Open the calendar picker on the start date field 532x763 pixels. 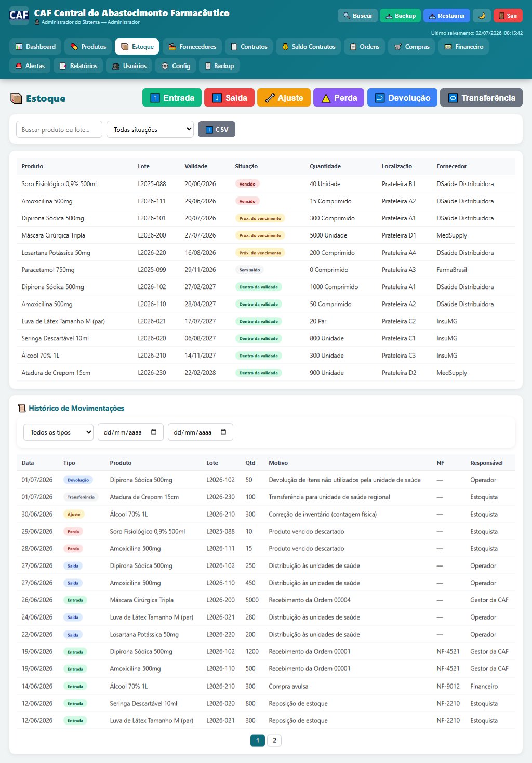pos(154,432)
